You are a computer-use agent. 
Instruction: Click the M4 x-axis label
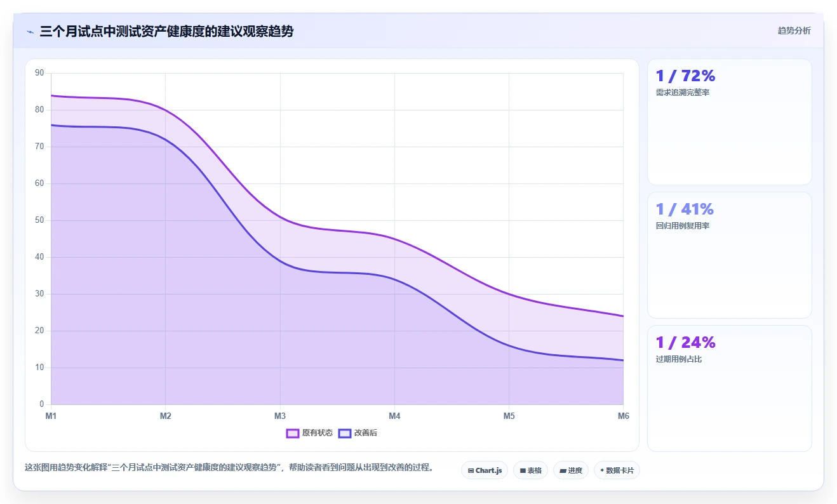(x=394, y=416)
